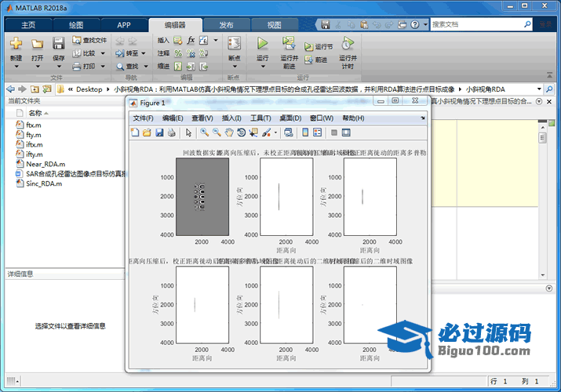Click the insert colorbar icon in Figure 1
The height and width of the screenshot is (392, 561).
[x=305, y=132]
